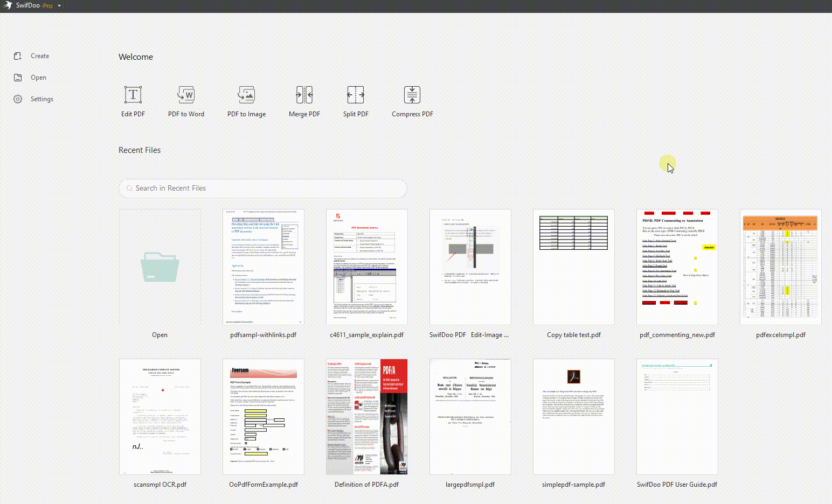The image size is (832, 504).
Task: Click the c4611_sample_explain.pdf file name
Action: [367, 335]
